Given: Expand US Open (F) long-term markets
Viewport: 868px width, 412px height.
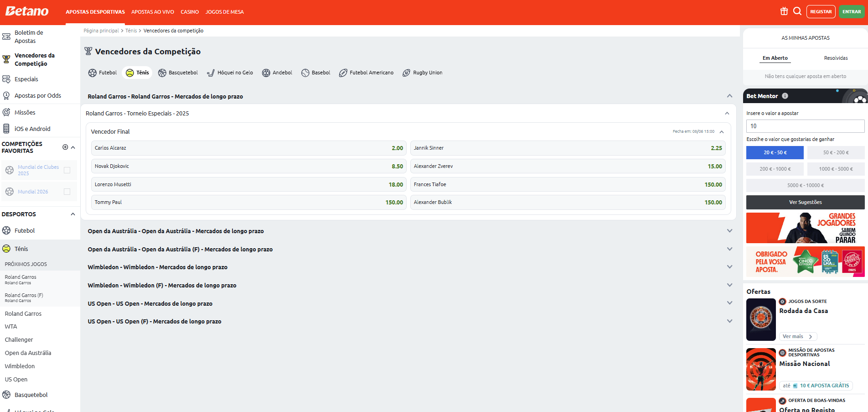Looking at the screenshot, I should coord(729,321).
